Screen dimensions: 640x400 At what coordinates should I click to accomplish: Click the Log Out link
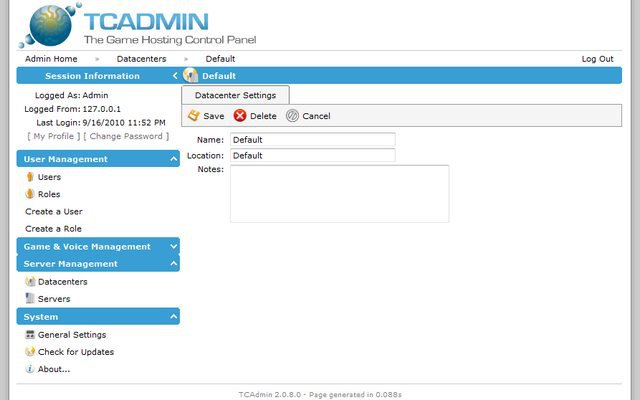(x=597, y=59)
